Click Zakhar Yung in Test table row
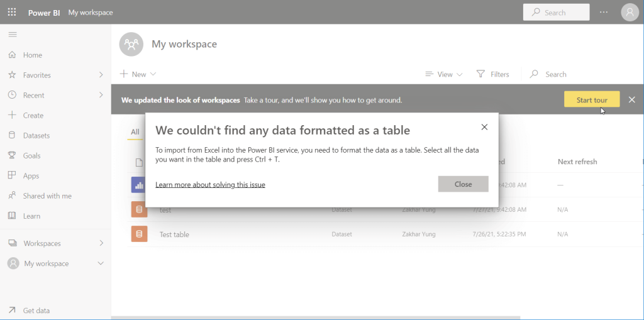The width and height of the screenshot is (644, 320). click(418, 234)
